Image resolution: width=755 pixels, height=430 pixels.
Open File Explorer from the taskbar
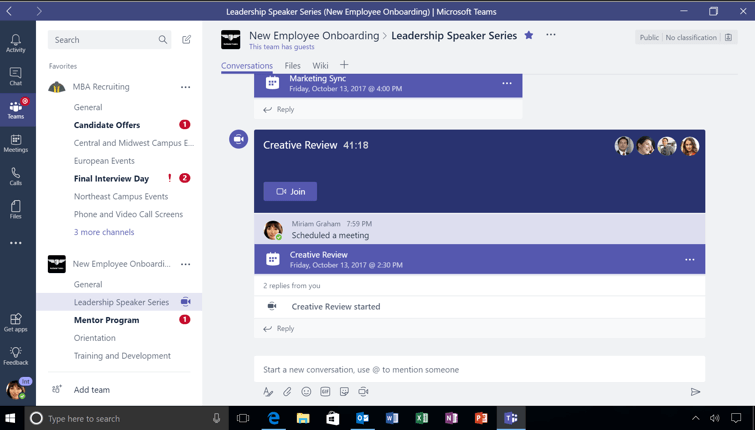(x=303, y=418)
